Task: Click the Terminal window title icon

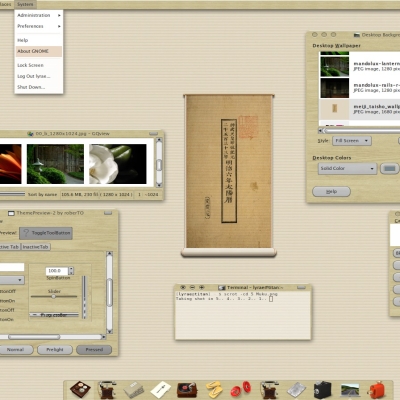Action: pos(222,287)
